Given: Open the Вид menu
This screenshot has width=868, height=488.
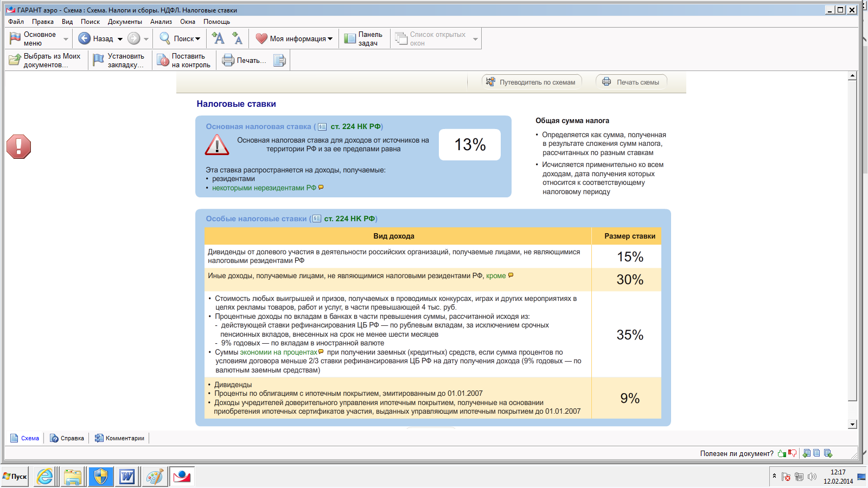Looking at the screenshot, I should click(x=67, y=22).
